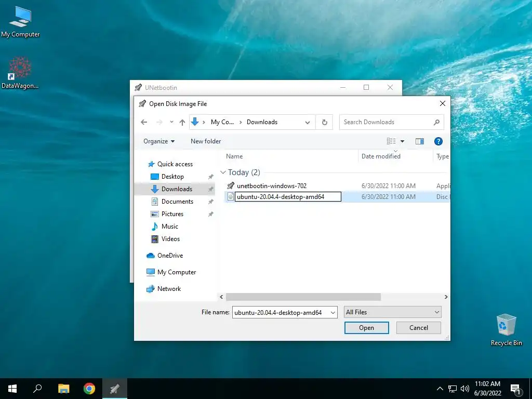
Task: Open Pictures in navigation pane
Action: 172,214
